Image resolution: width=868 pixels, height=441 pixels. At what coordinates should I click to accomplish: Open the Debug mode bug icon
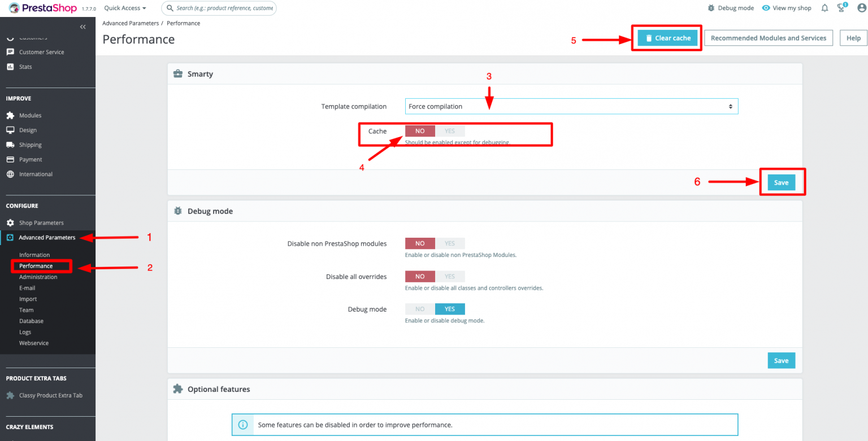(710, 8)
